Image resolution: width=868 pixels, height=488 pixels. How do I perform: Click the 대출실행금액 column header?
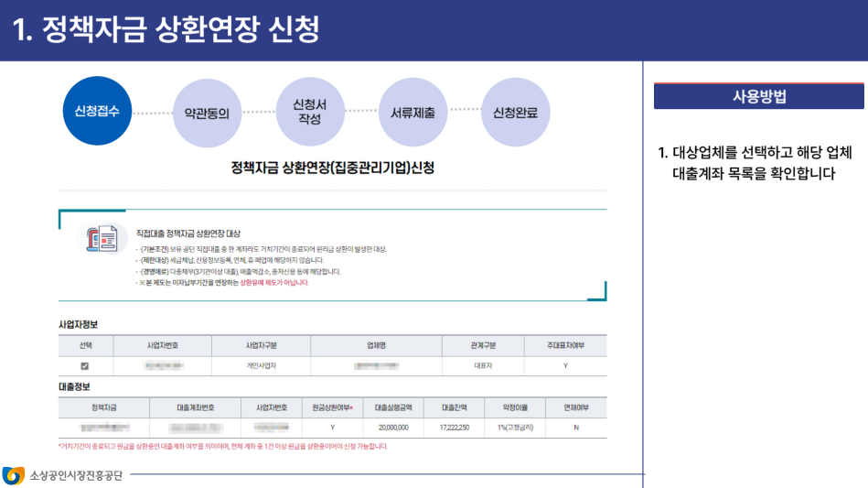pyautogui.click(x=393, y=407)
